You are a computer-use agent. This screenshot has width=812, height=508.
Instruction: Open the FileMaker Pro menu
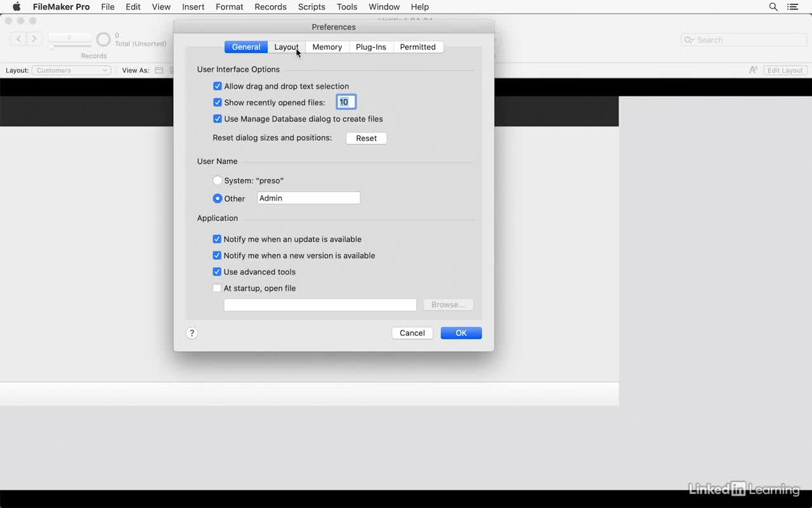pos(62,7)
